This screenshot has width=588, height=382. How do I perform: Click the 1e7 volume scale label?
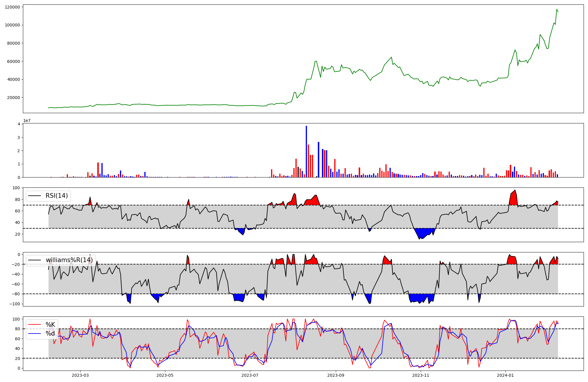[x=27, y=121]
